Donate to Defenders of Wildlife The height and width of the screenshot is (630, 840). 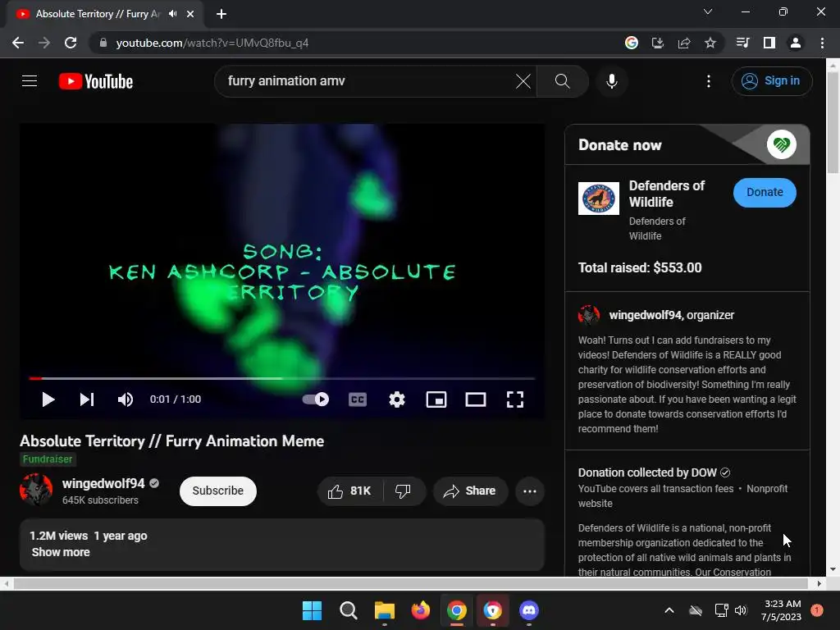pyautogui.click(x=765, y=192)
